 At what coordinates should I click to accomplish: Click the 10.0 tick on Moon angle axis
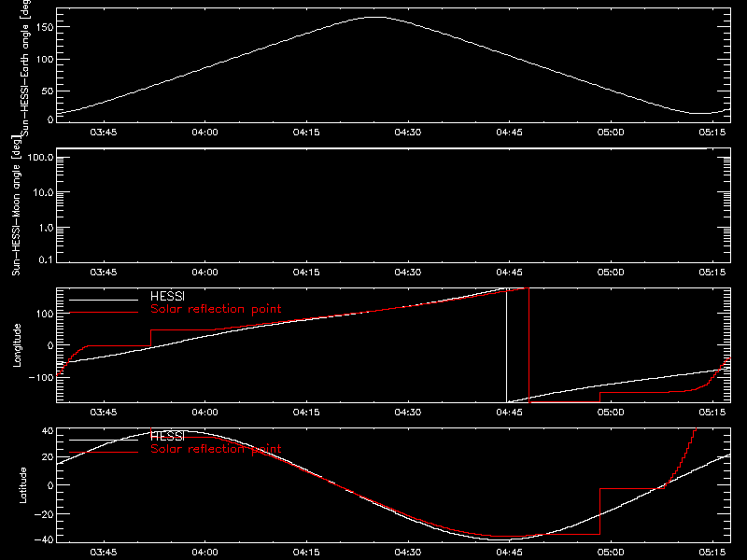43,192
